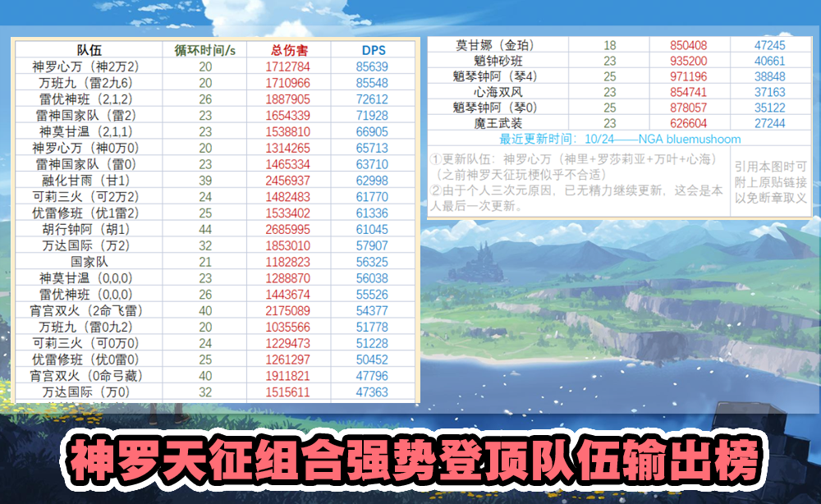Click DPS value 57907
The height and width of the screenshot is (504, 821).
(x=372, y=245)
